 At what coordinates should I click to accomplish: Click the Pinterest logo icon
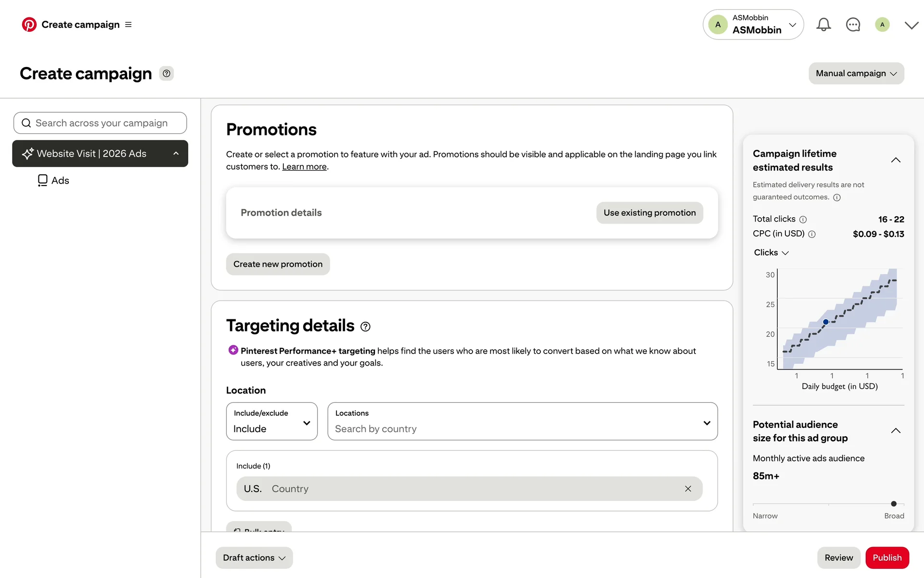point(29,25)
